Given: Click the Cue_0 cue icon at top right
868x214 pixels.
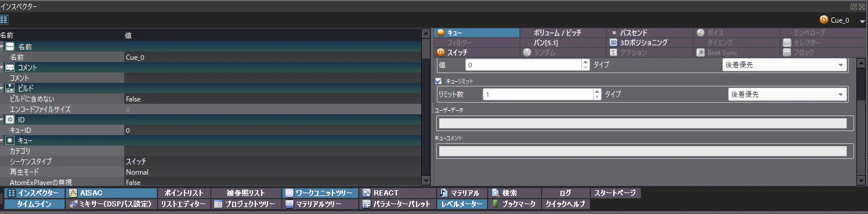Looking at the screenshot, I should pos(824,20).
